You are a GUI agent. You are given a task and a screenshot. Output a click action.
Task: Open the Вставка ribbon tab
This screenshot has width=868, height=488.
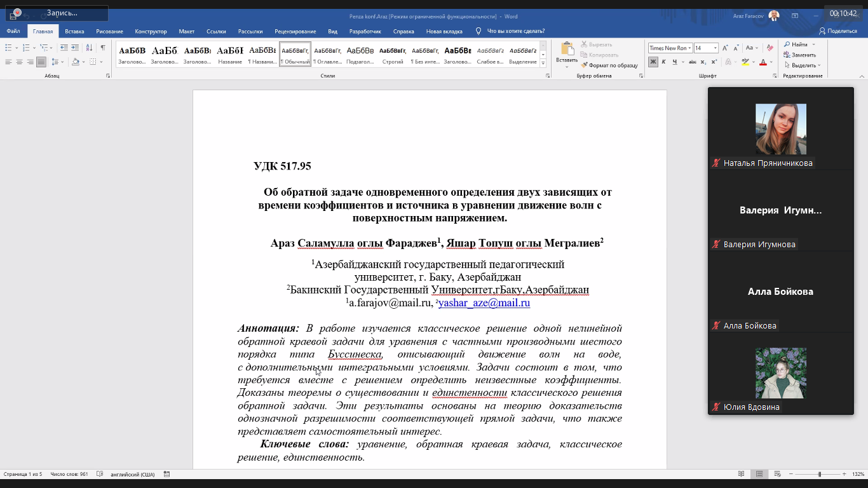[x=74, y=31]
